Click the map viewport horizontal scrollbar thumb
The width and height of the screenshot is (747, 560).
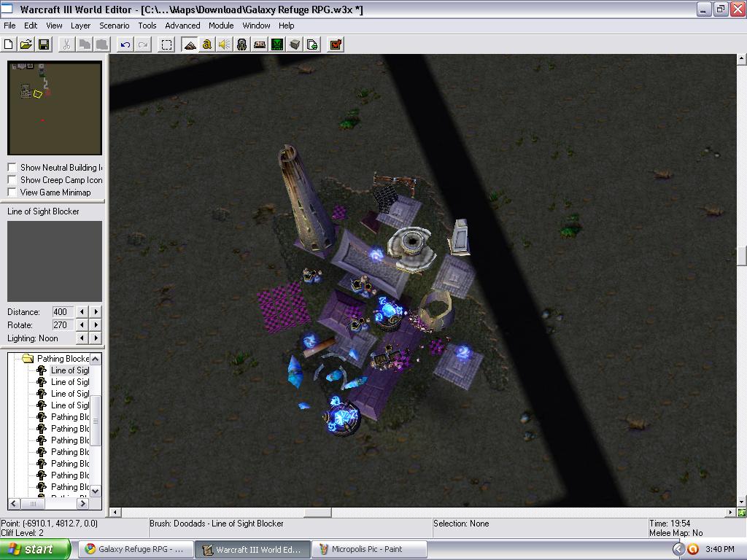tap(318, 513)
